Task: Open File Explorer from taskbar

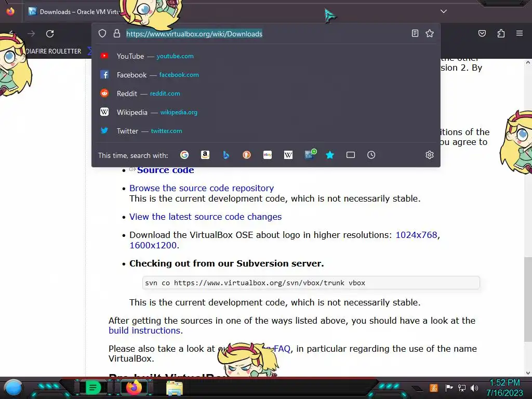Action: point(175,388)
